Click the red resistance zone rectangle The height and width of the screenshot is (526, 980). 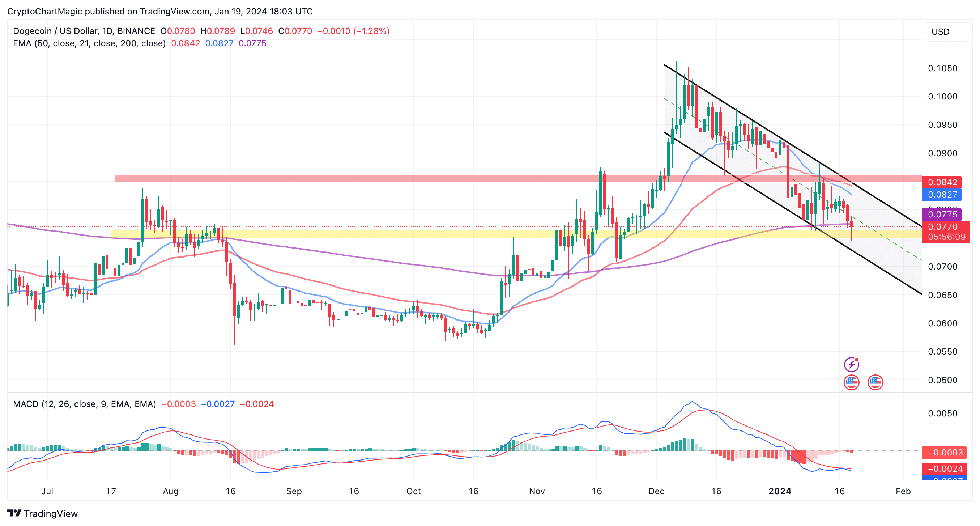pos(519,178)
